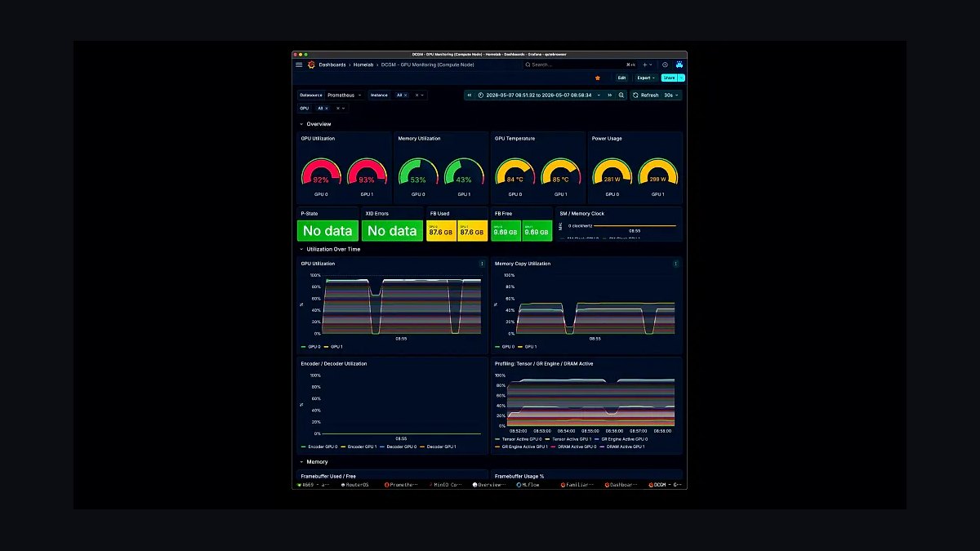Remove 'All' value from GPU filter

point(327,108)
